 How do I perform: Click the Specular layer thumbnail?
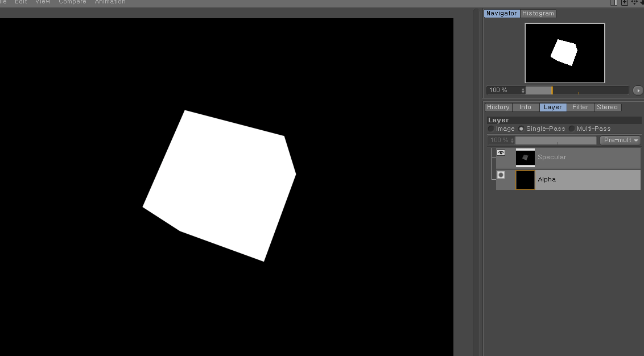pyautogui.click(x=525, y=158)
